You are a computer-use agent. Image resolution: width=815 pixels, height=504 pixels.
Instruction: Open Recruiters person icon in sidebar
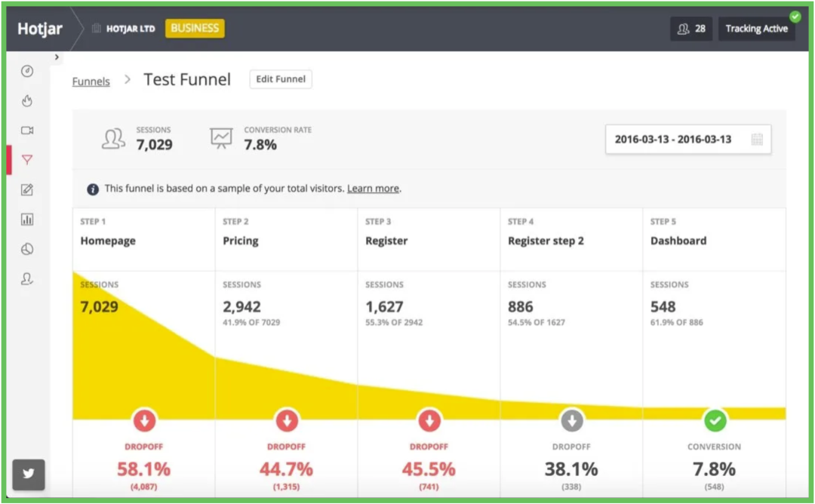pos(27,279)
